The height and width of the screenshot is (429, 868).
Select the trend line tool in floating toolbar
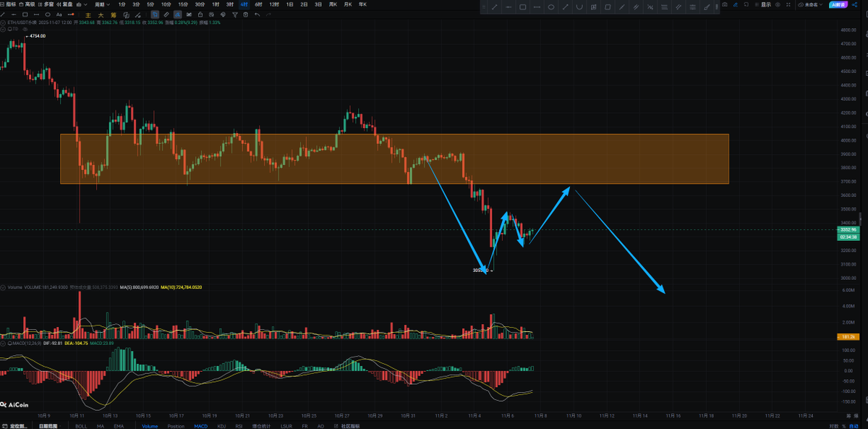point(495,7)
